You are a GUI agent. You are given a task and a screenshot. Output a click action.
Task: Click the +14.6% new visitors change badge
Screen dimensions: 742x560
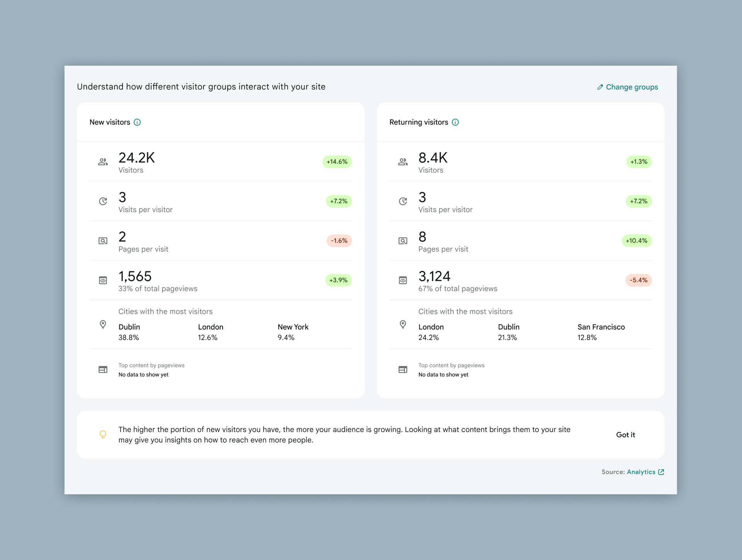tap(337, 162)
